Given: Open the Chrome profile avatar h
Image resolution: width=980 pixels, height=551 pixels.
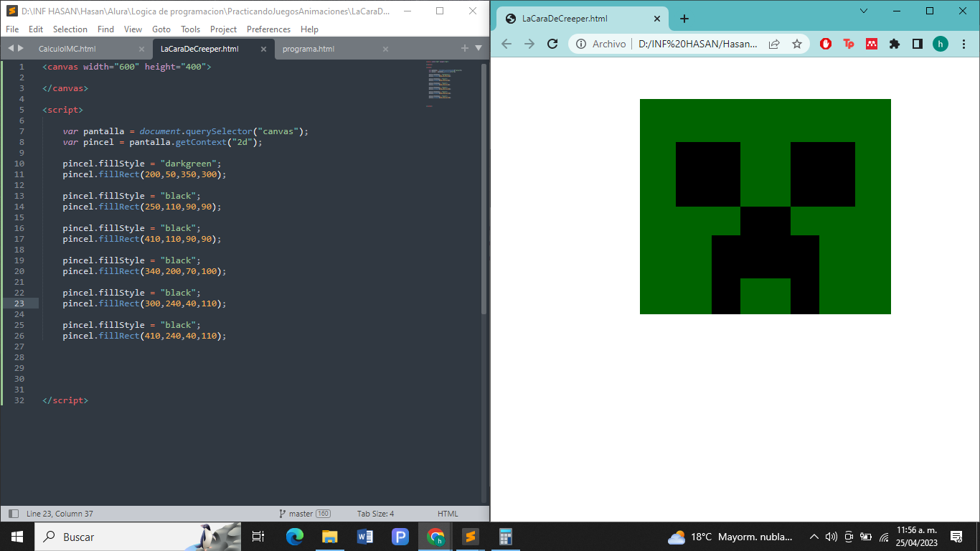Looking at the screenshot, I should [941, 44].
